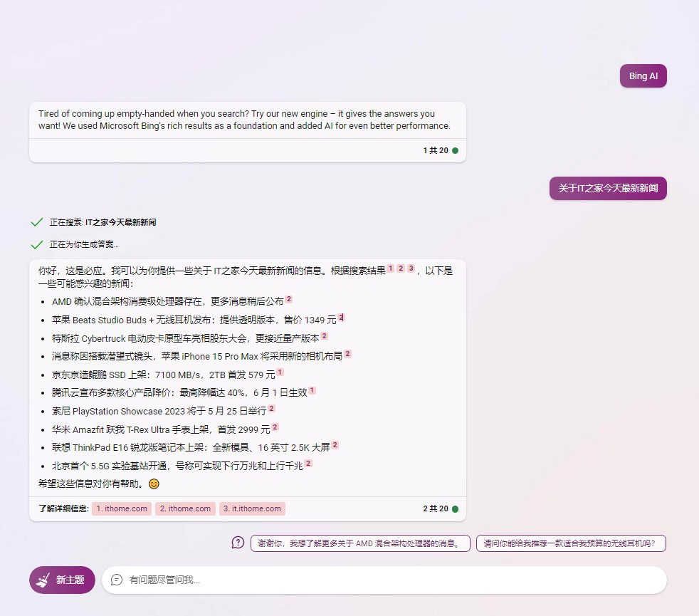Open source chip 1. ithome.com

click(x=121, y=508)
